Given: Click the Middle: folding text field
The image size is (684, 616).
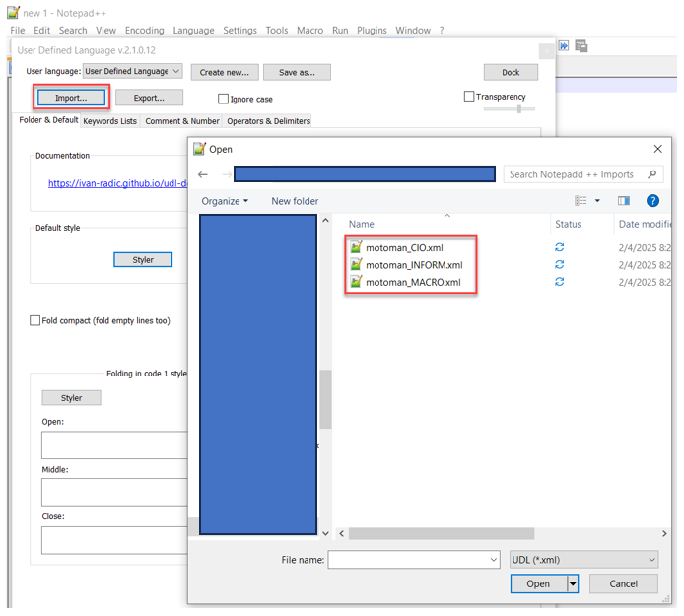Looking at the screenshot, I should 114,492.
